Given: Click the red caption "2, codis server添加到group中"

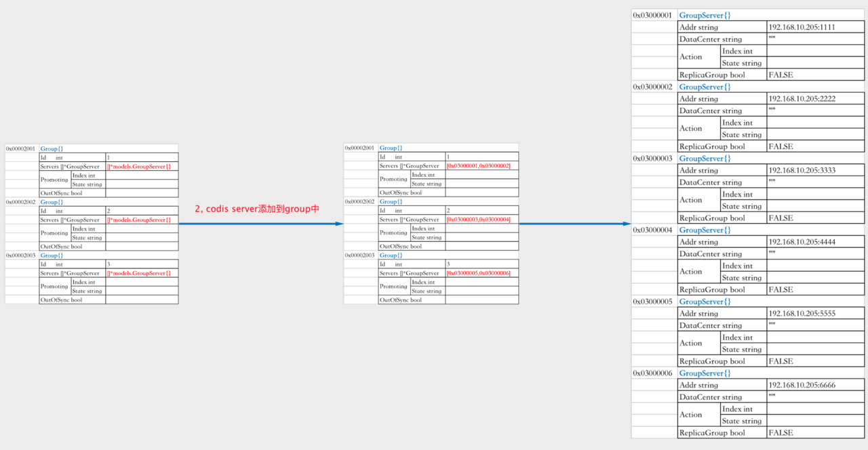Looking at the screenshot, I should pos(257,209).
